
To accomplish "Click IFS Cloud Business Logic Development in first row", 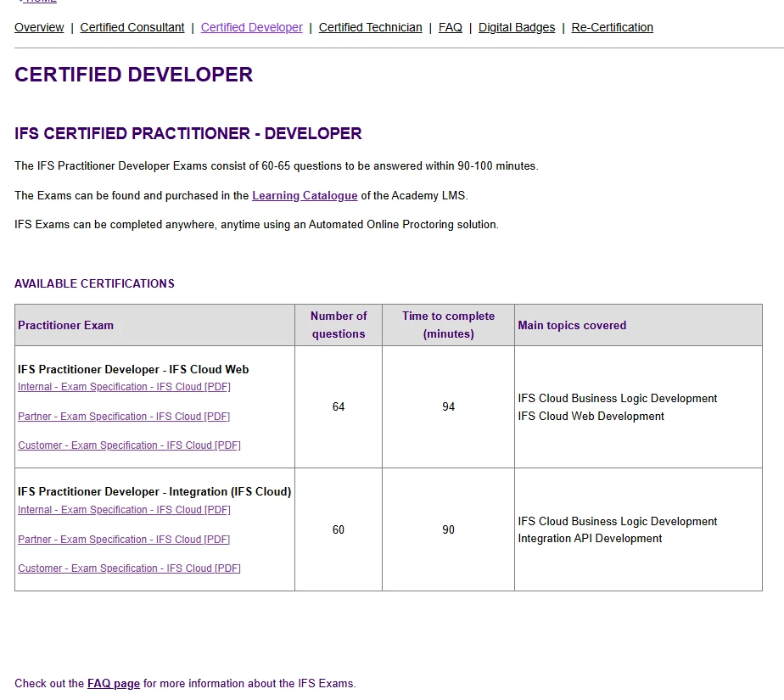I will pyautogui.click(x=618, y=399).
